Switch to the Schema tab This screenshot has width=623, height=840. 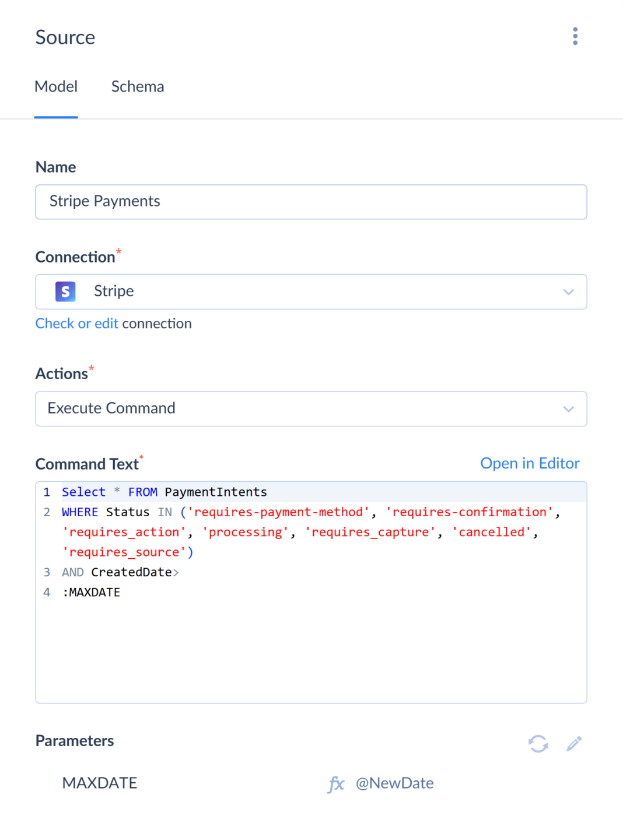point(138,87)
